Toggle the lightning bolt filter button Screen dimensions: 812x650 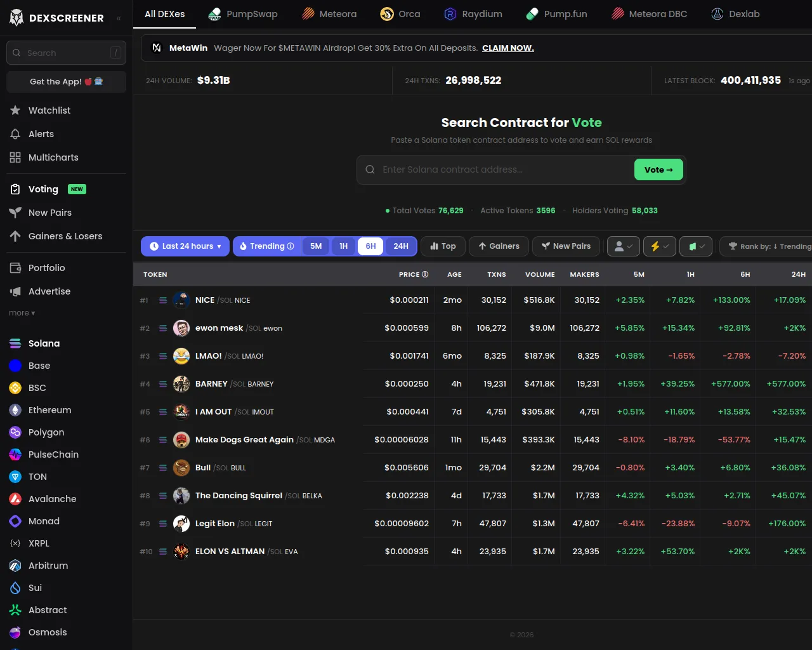[660, 246]
